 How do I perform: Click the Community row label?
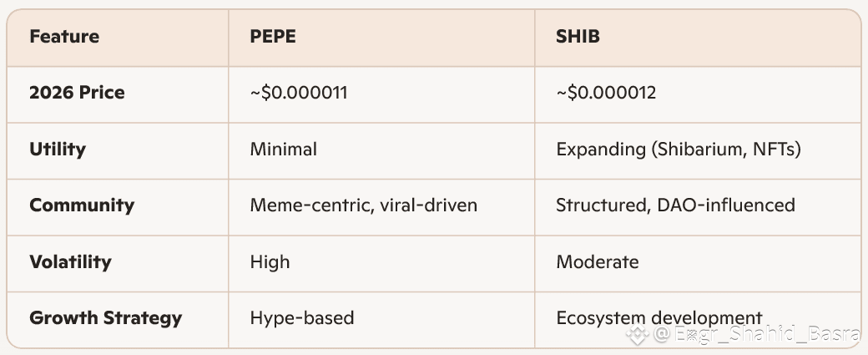tap(82, 205)
